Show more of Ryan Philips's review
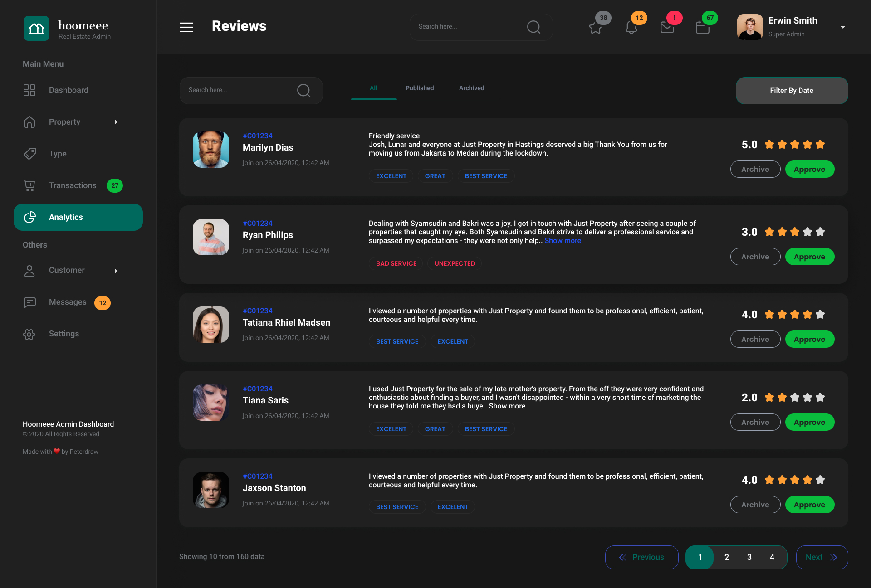This screenshot has height=588, width=871. [563, 241]
